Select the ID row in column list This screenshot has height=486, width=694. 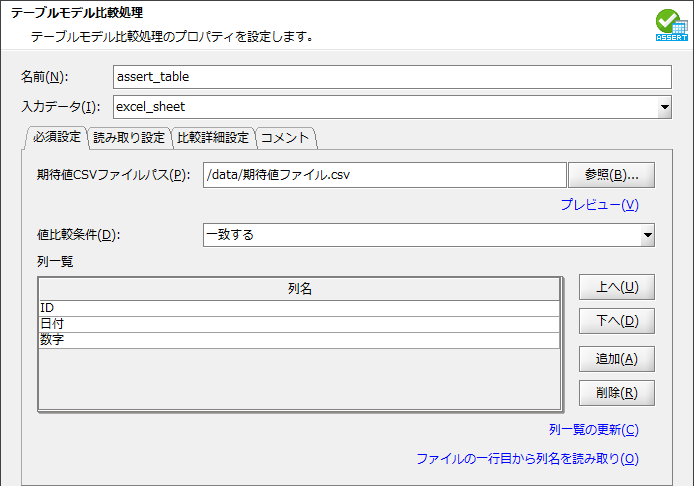click(299, 308)
